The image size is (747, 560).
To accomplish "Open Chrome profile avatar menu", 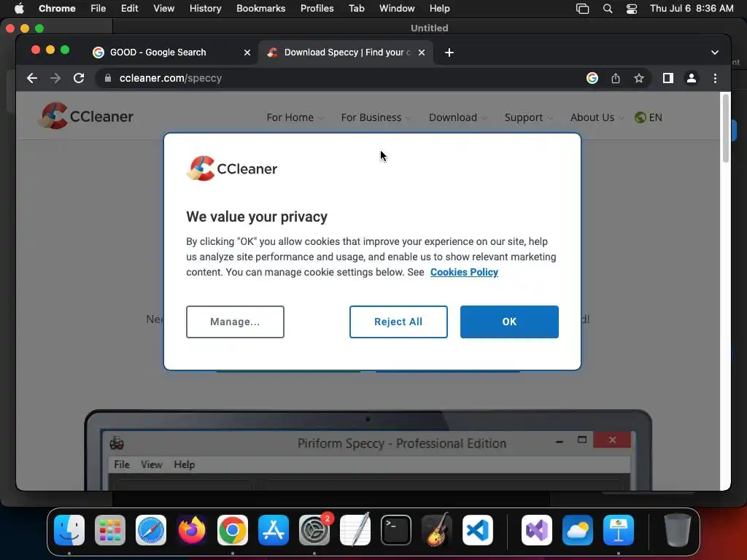I will tap(692, 78).
